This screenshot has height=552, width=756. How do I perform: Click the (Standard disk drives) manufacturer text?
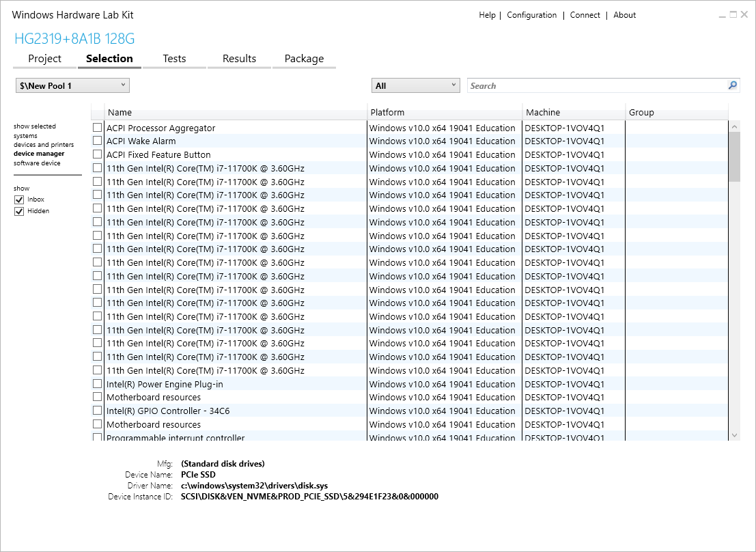pyautogui.click(x=223, y=464)
